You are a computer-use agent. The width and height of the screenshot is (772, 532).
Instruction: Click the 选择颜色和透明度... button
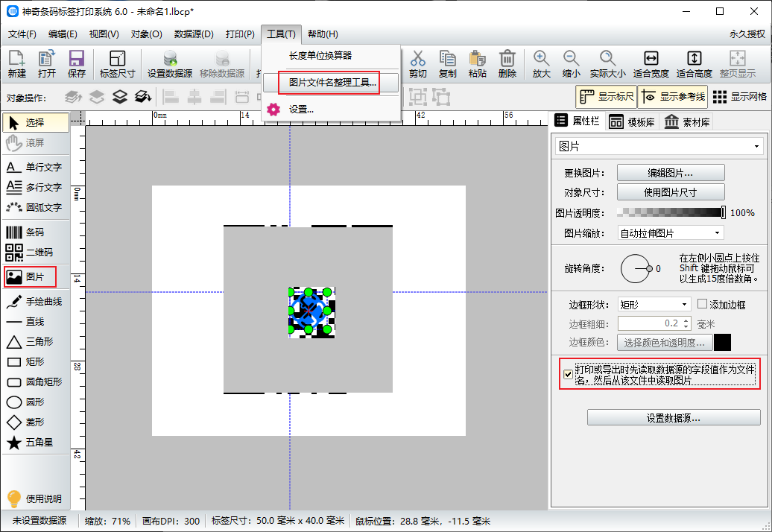click(665, 343)
